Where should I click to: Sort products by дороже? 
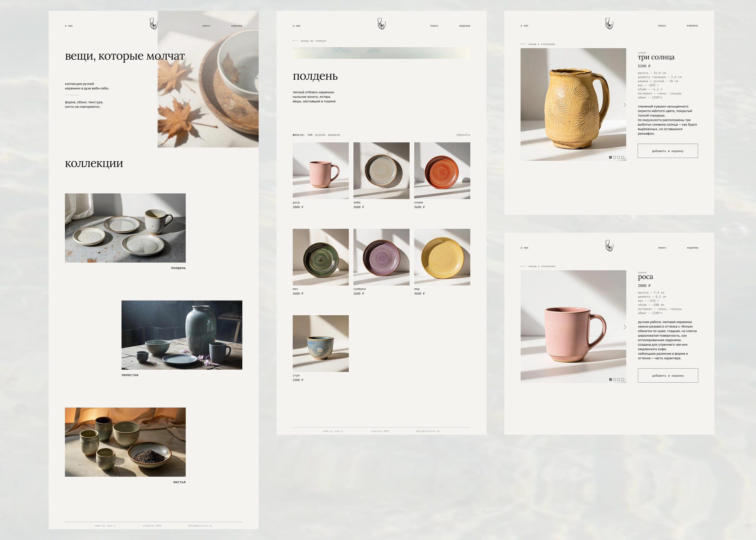320,135
